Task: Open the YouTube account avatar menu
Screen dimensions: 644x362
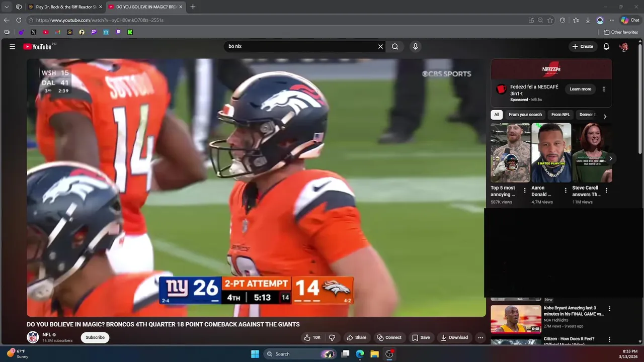Action: point(624,46)
